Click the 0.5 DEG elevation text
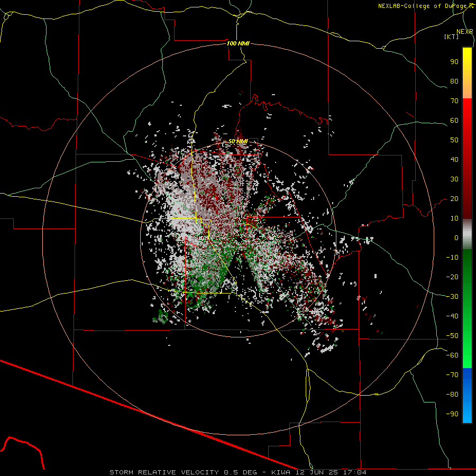Screen dimensions: 476x476 click(241, 472)
